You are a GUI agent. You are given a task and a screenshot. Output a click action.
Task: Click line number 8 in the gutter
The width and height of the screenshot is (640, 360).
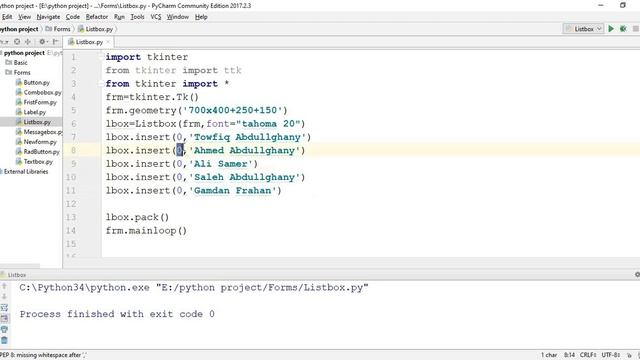pyautogui.click(x=73, y=150)
